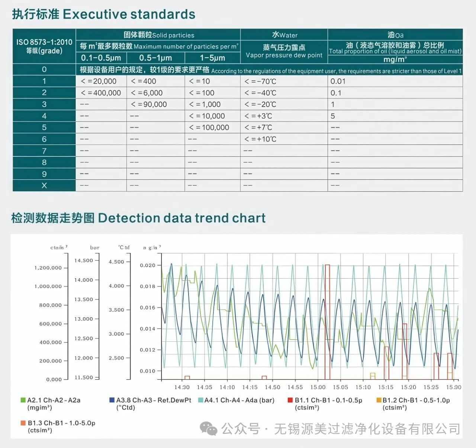Click the Vapor pressure dew point header
Screen dimensions: 476x448
tap(284, 51)
